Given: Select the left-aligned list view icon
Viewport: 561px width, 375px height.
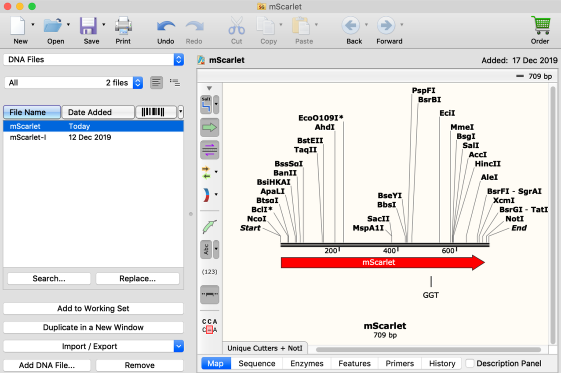Looking at the screenshot, I should click(157, 83).
